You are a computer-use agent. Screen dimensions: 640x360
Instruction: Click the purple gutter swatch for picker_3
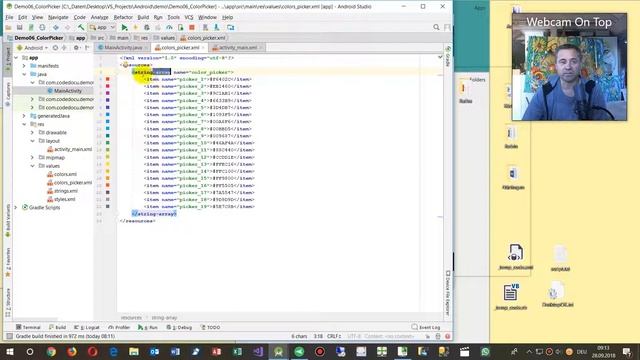tap(108, 93)
